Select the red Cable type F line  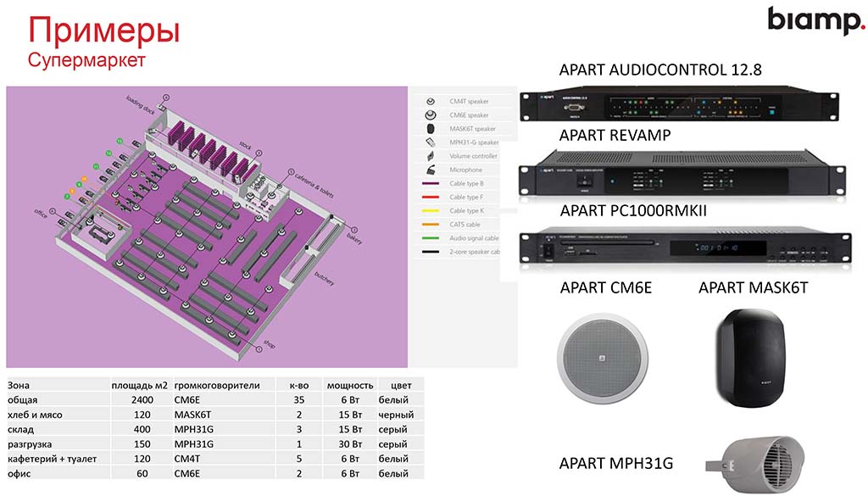point(431,197)
